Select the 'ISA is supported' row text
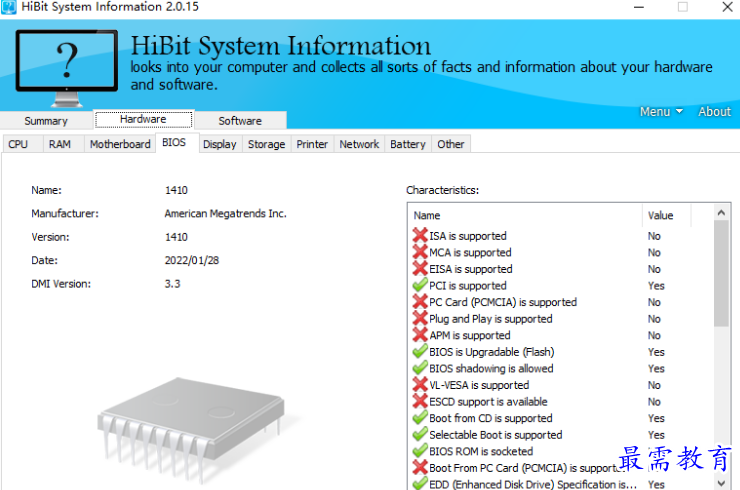Viewport: 740px width, 490px height. 468,236
